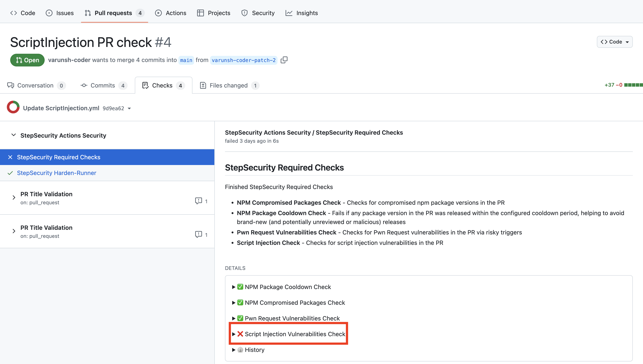Click the Insights graph icon
Screen dimensions: 643x364
click(x=289, y=13)
